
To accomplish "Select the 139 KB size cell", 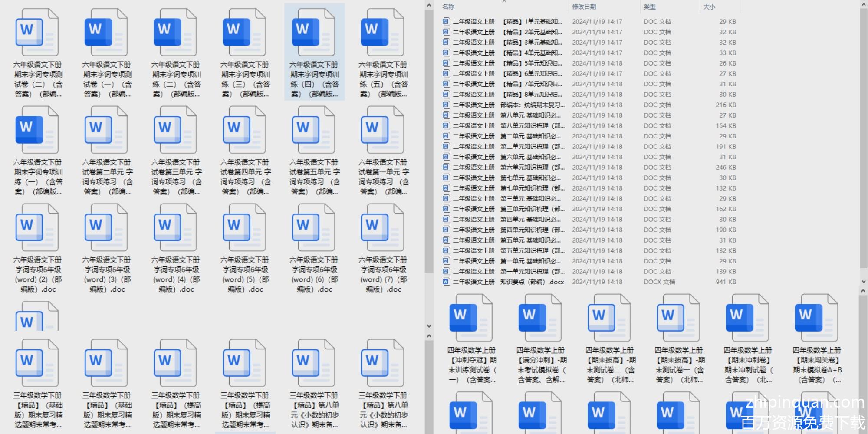I will (x=726, y=271).
